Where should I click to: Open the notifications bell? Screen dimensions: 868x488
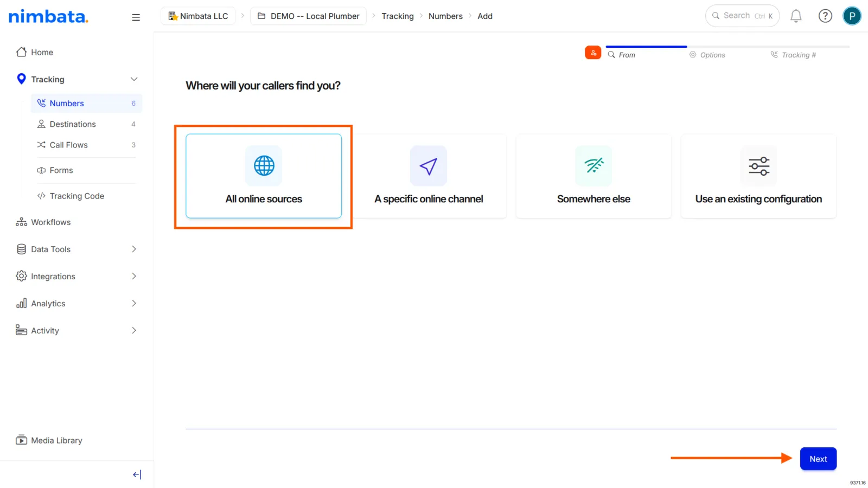(796, 16)
